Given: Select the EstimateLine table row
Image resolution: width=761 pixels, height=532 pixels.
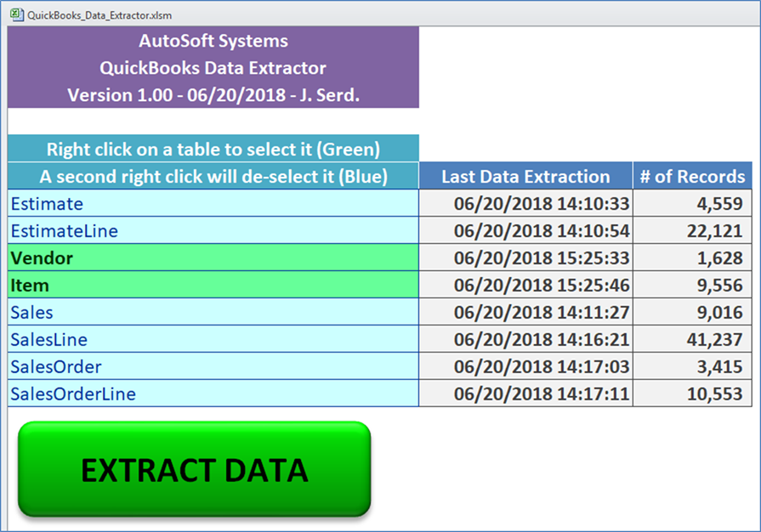Looking at the screenshot, I should coord(213,230).
